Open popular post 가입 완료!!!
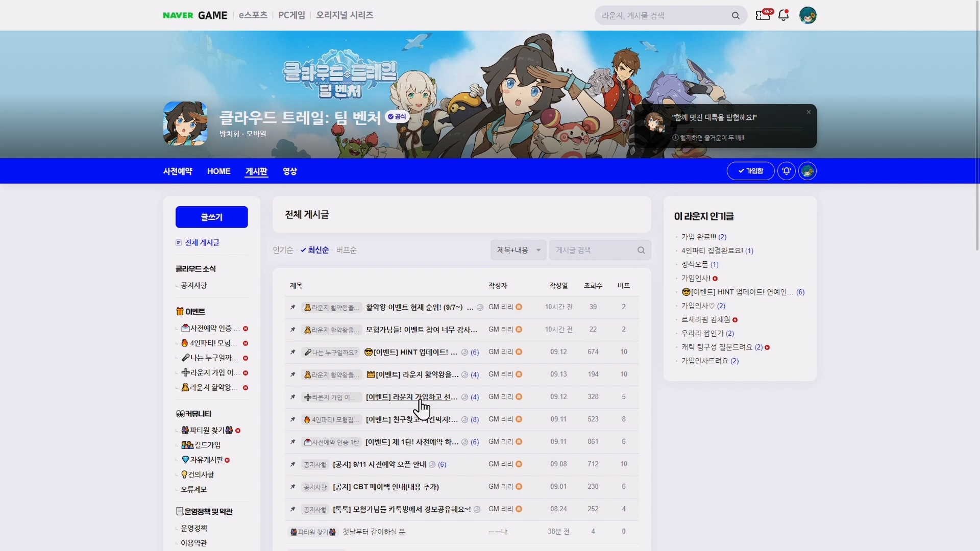The image size is (980, 551). click(699, 237)
